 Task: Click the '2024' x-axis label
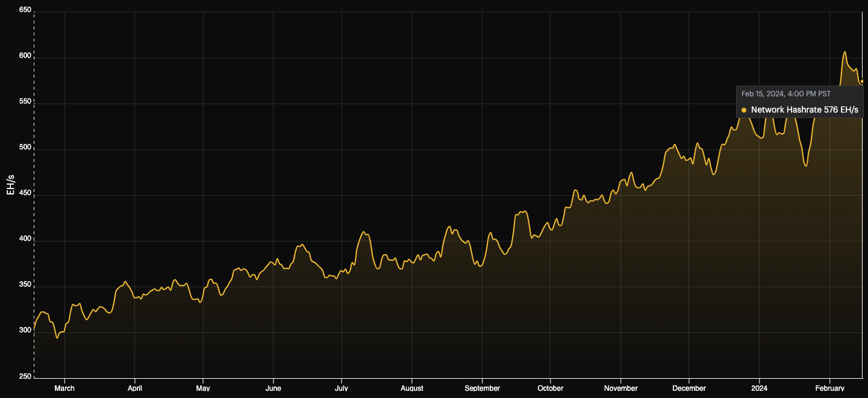(x=759, y=388)
